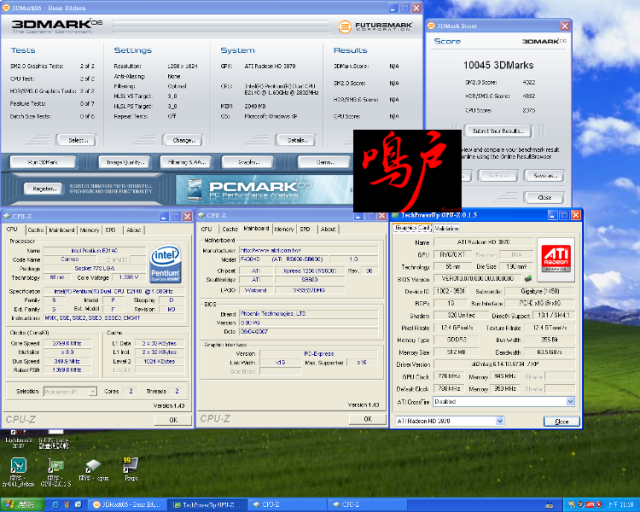Click Submit Your Results button
The image size is (640, 512).
point(498,131)
